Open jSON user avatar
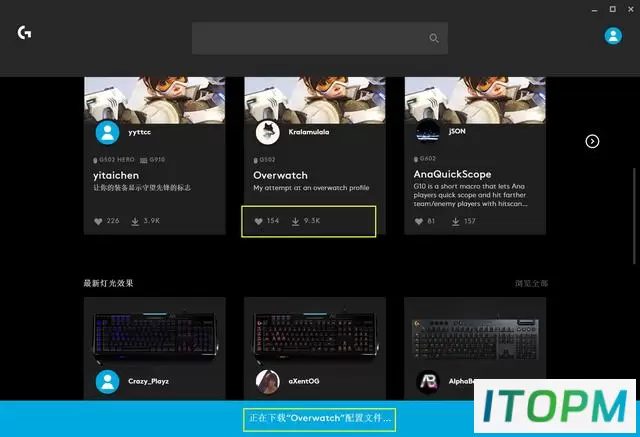Viewport: 640px width, 437px height. pyautogui.click(x=427, y=131)
